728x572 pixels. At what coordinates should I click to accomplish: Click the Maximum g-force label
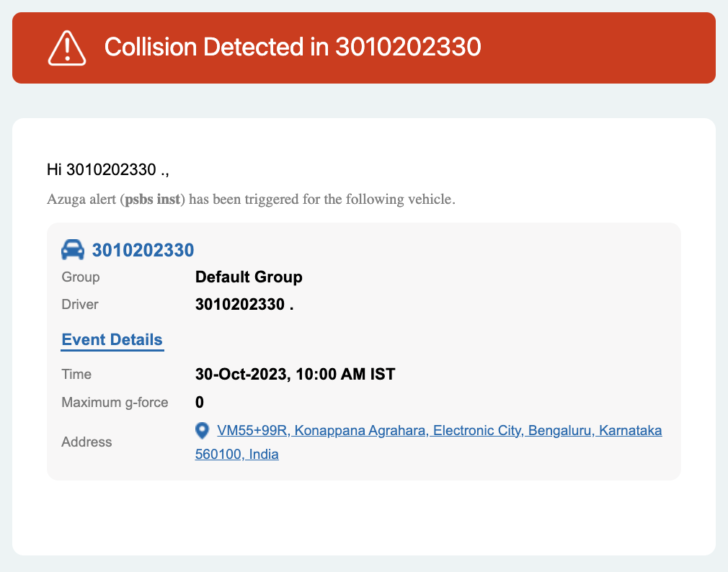click(x=115, y=402)
